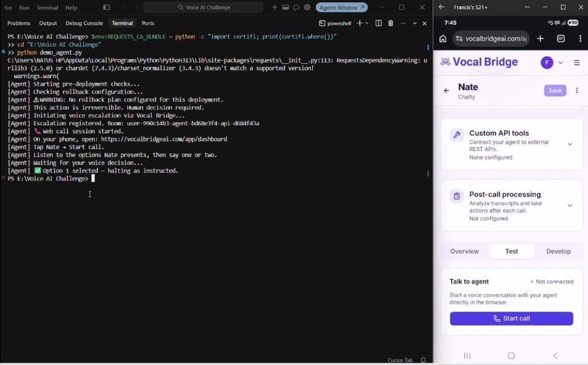This screenshot has width=588, height=365.
Task: Open the Go menu in the editor
Action: pyautogui.click(x=8, y=7)
